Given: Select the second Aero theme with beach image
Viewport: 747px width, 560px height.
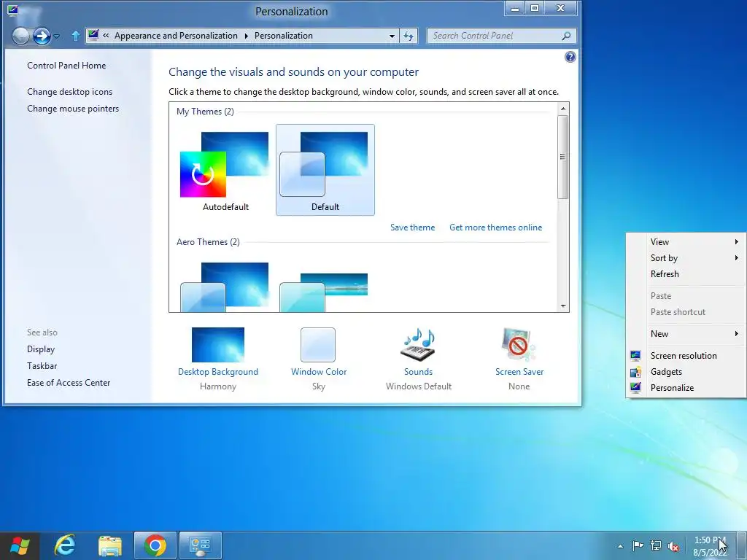Looking at the screenshot, I should coord(324,292).
